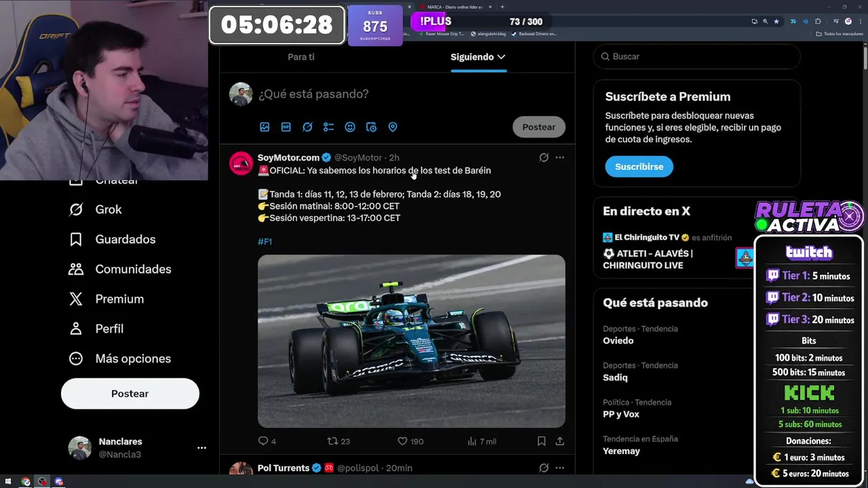The image size is (868, 488).
Task: Click the OBS icon in the taskbar
Action: click(x=42, y=482)
